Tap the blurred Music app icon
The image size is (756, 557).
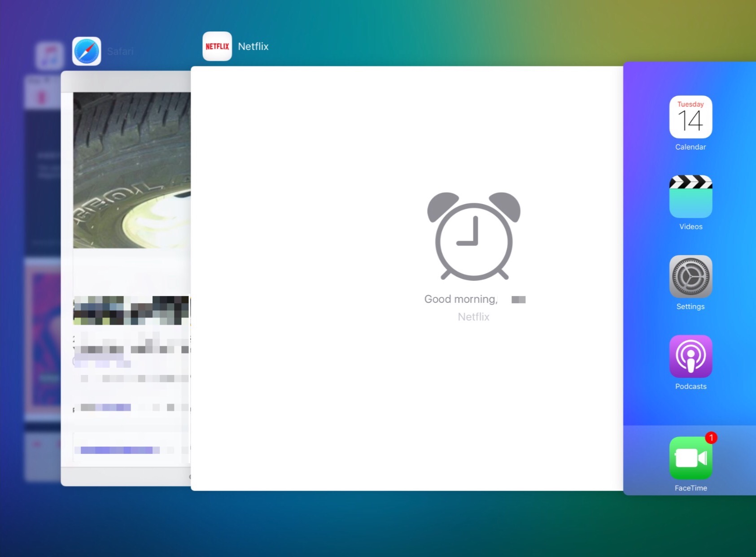point(49,56)
